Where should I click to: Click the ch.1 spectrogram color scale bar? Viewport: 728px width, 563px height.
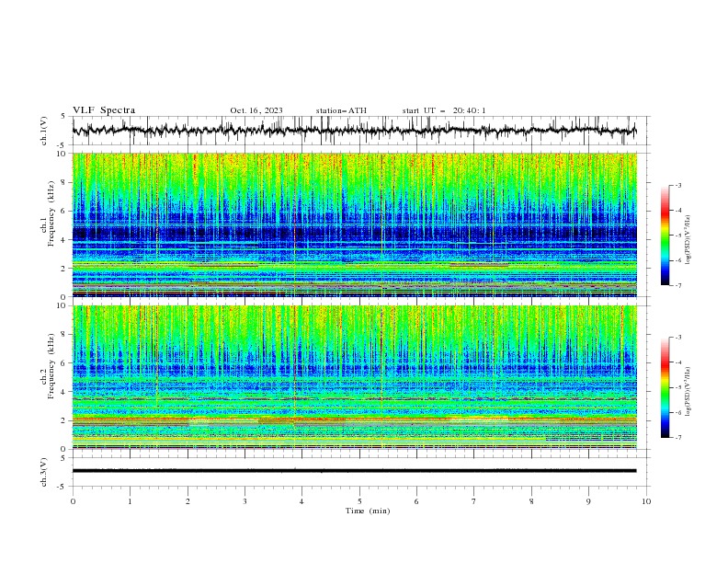[x=665, y=236]
